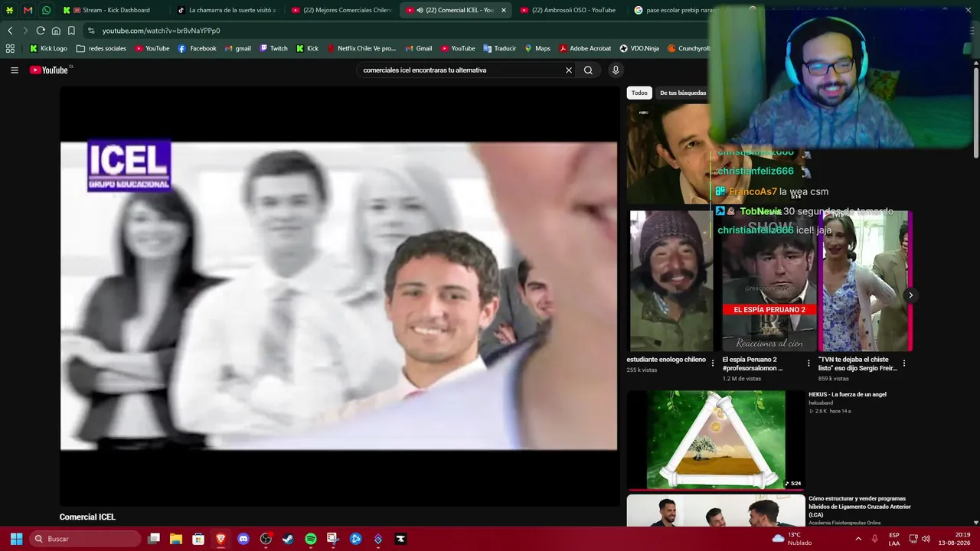
Task: View site information in address bar
Action: tap(92, 31)
